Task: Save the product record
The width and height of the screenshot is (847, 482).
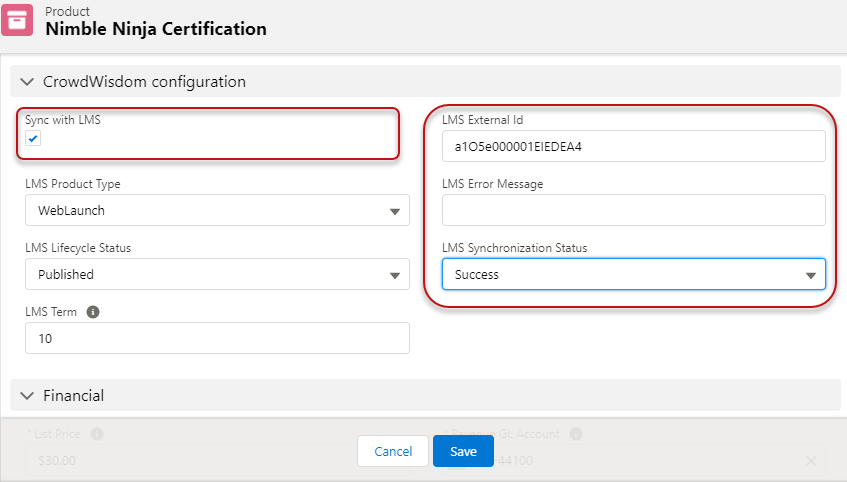Action: point(463,451)
